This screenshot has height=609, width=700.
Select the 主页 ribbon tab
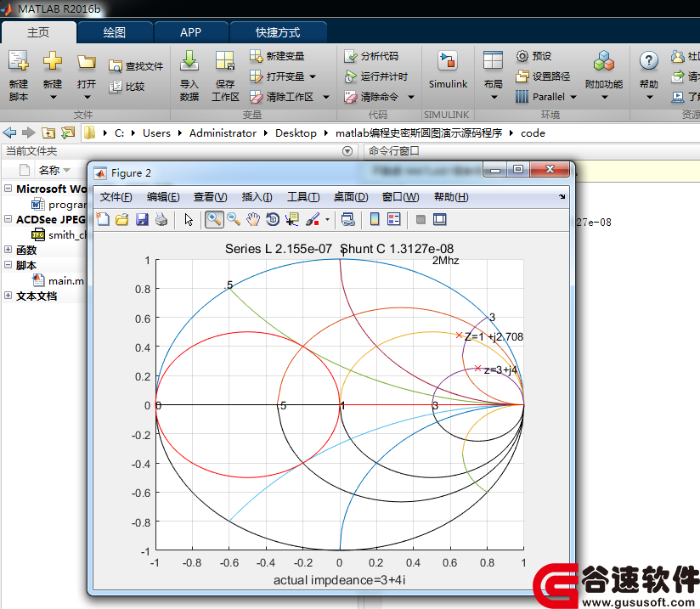tap(38, 32)
